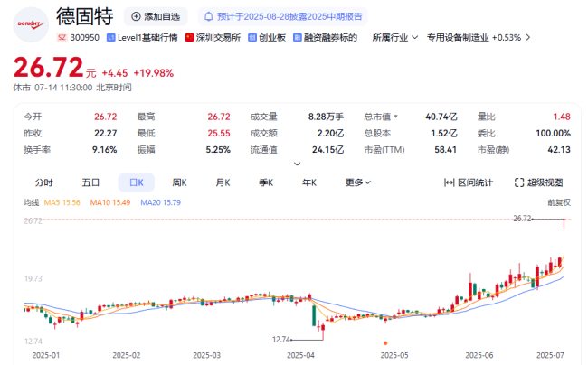Viewport: 588px width, 365px height.
Task: Open the 2025中期报告 disclosure notice
Action: [x=283, y=16]
